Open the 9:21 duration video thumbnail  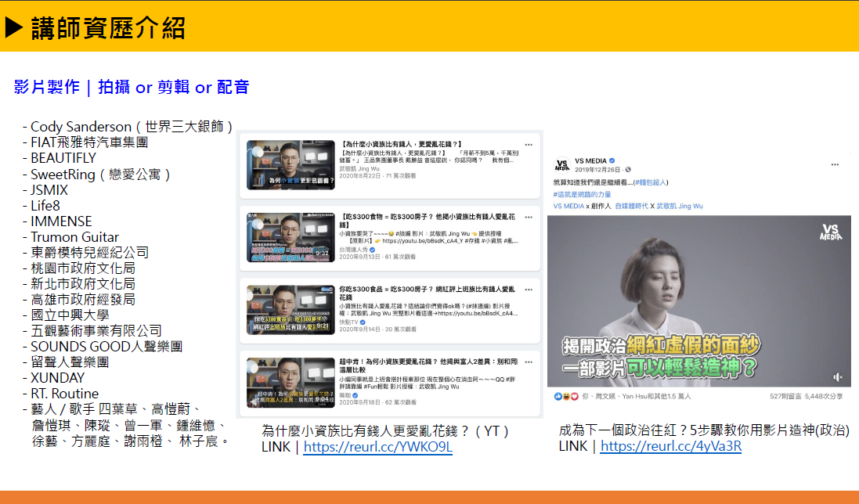point(291,309)
